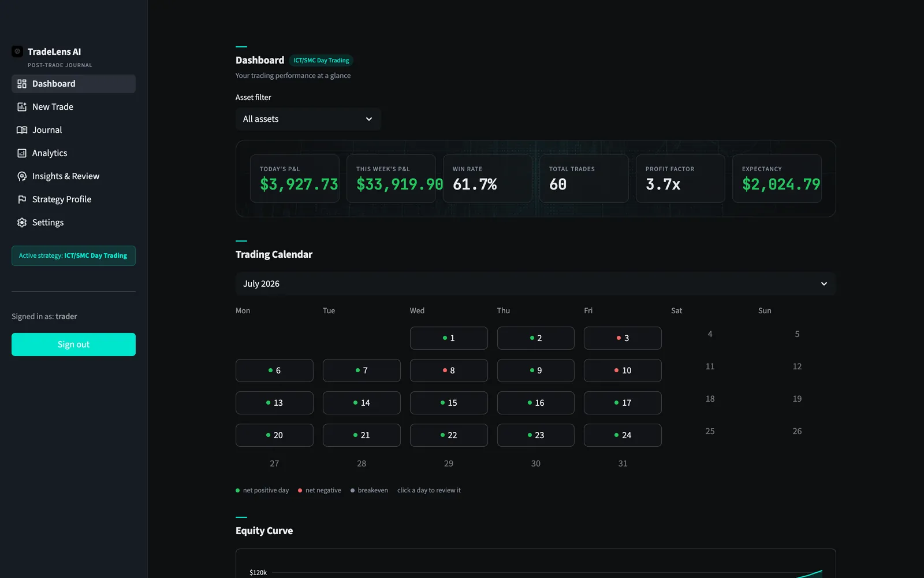The image size is (924, 578).
Task: Click the net negative legend entry
Action: [x=319, y=490]
